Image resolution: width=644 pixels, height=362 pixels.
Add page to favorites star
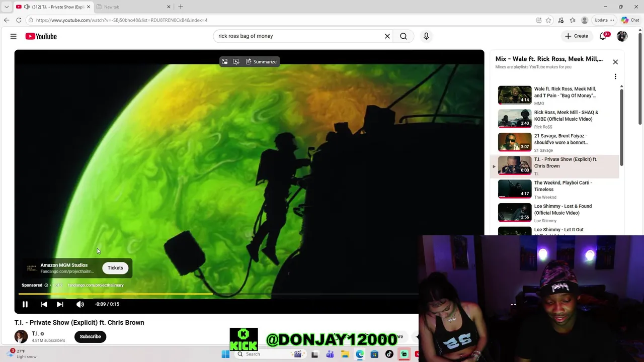[x=548, y=20]
